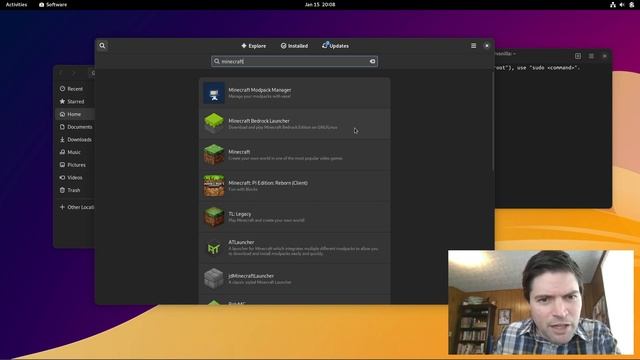Click the grass block icon for Minecraft
Viewport: 640px width, 360px height.
(x=214, y=155)
